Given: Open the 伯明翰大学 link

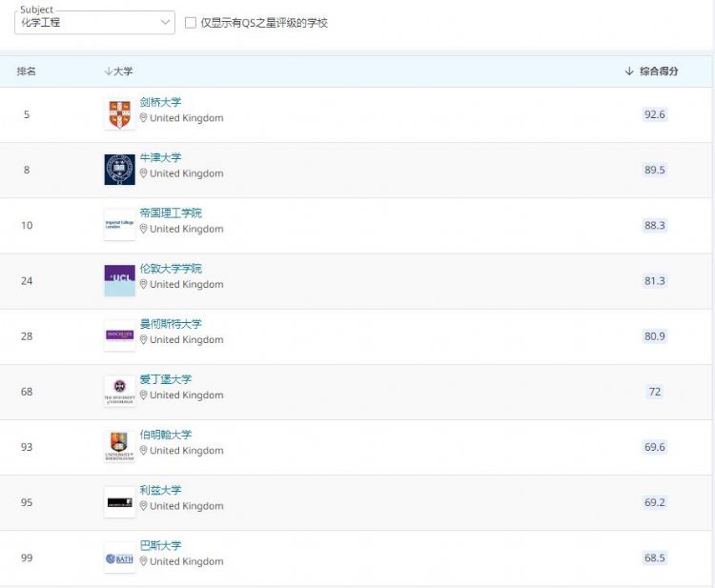Looking at the screenshot, I should tap(166, 435).
